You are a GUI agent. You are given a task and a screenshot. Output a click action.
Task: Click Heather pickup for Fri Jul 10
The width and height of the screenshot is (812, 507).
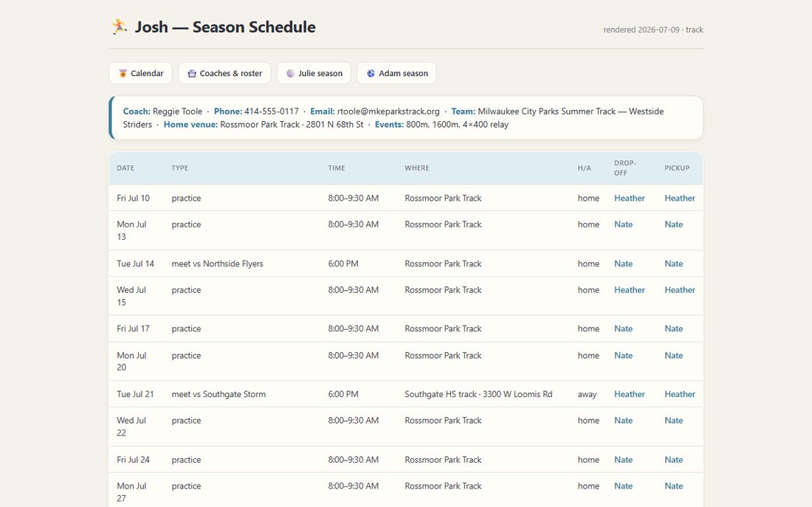click(x=679, y=198)
